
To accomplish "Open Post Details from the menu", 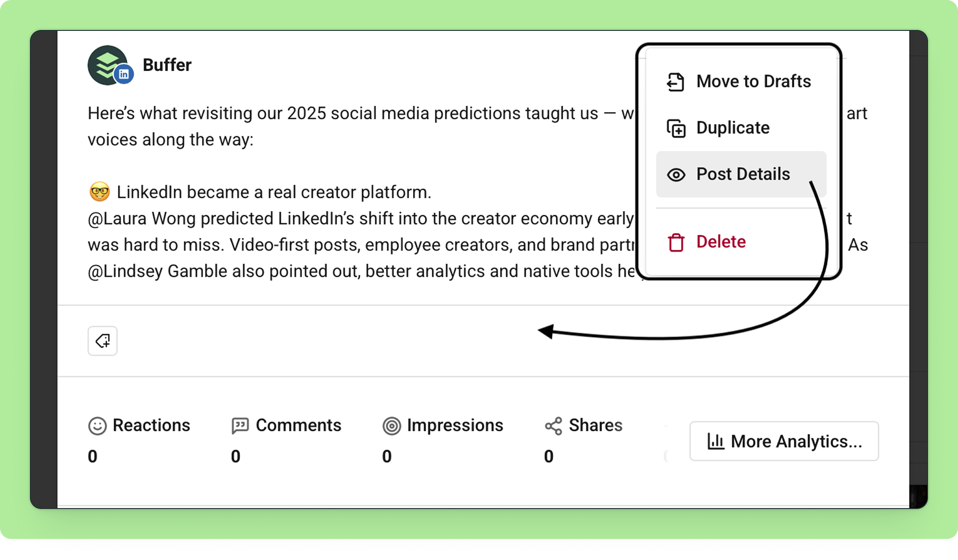I will (x=741, y=174).
